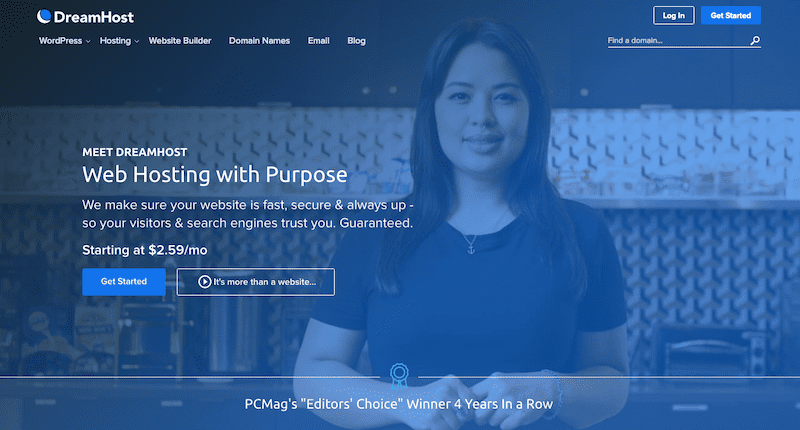The height and width of the screenshot is (430, 800).
Task: Click the DreamHost wordmark text
Action: [93, 17]
